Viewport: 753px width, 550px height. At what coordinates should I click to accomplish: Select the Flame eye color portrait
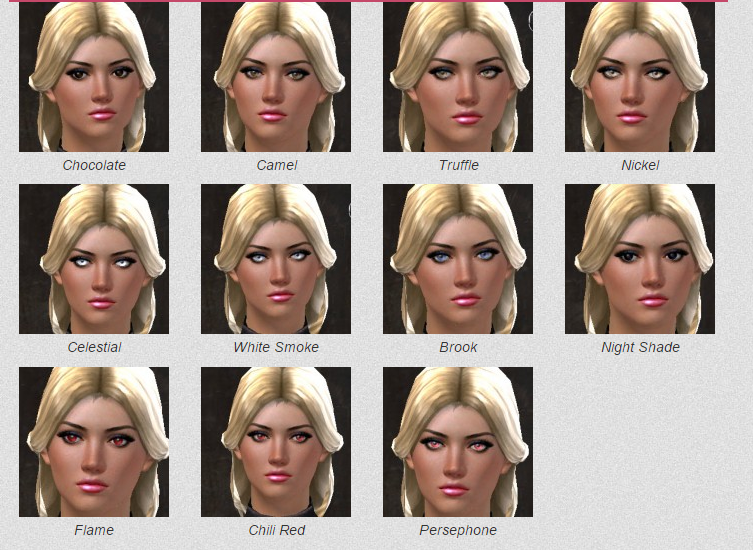(94, 442)
